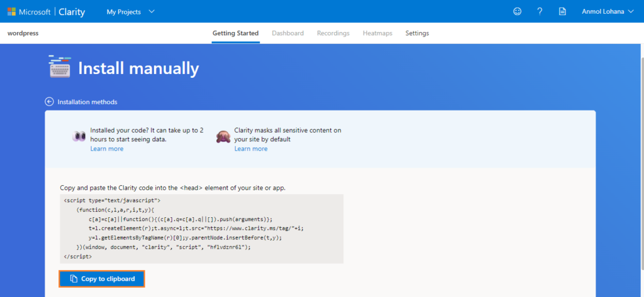Open Learn more under installed code note
The width and height of the screenshot is (644, 297).
point(107,148)
